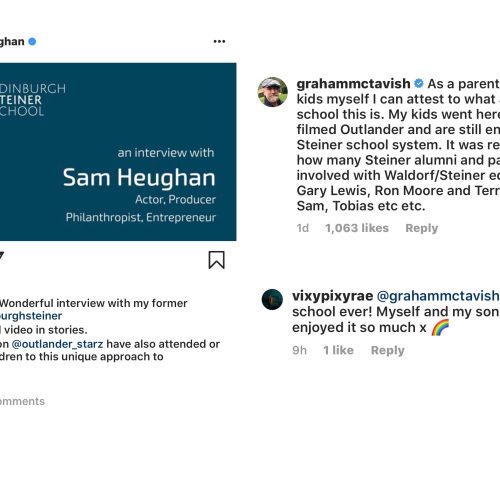
Task: Click the 9h timestamp on the reply
Action: (299, 350)
